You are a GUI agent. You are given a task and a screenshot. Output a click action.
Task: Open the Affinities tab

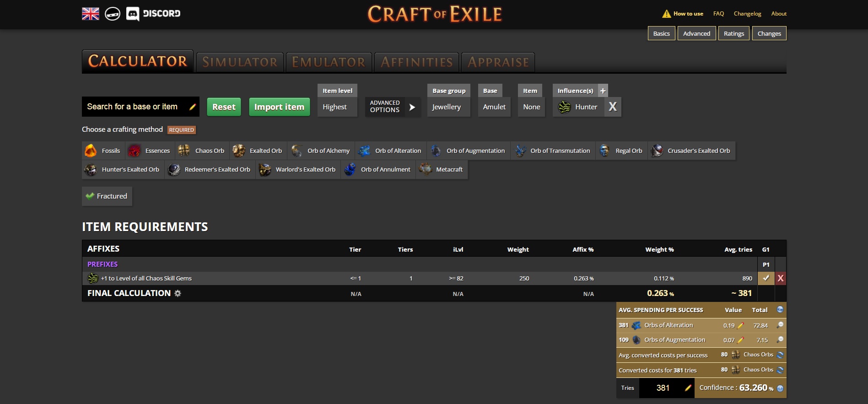pyautogui.click(x=417, y=62)
